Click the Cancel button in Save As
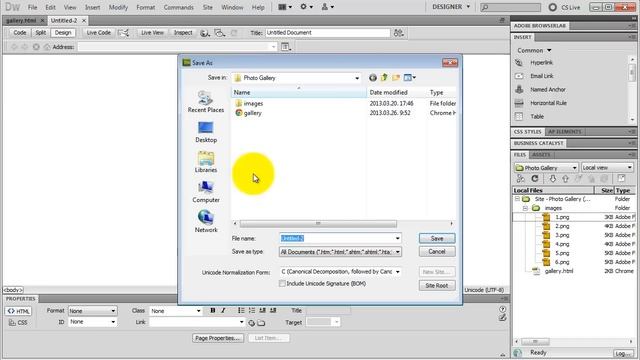The height and width of the screenshot is (360, 640). coord(437,252)
